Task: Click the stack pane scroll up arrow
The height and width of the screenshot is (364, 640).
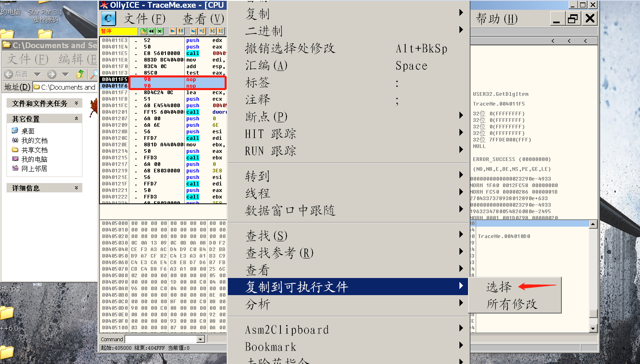Action: (593, 224)
